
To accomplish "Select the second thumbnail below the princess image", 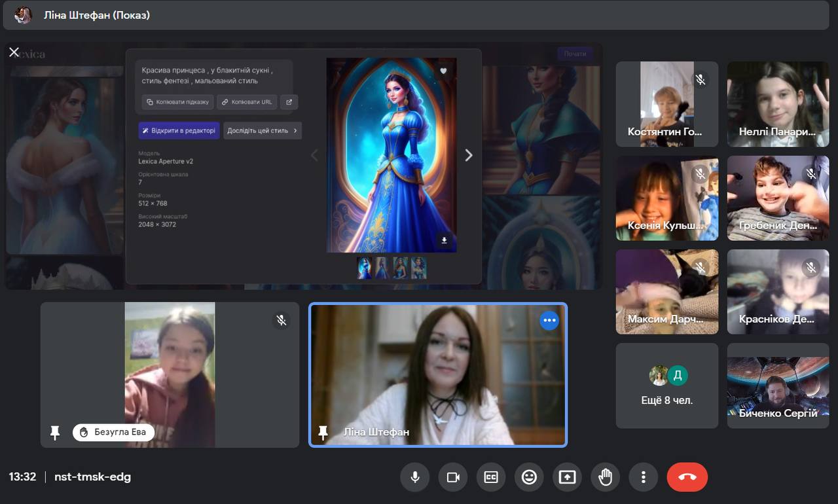I will (x=382, y=268).
